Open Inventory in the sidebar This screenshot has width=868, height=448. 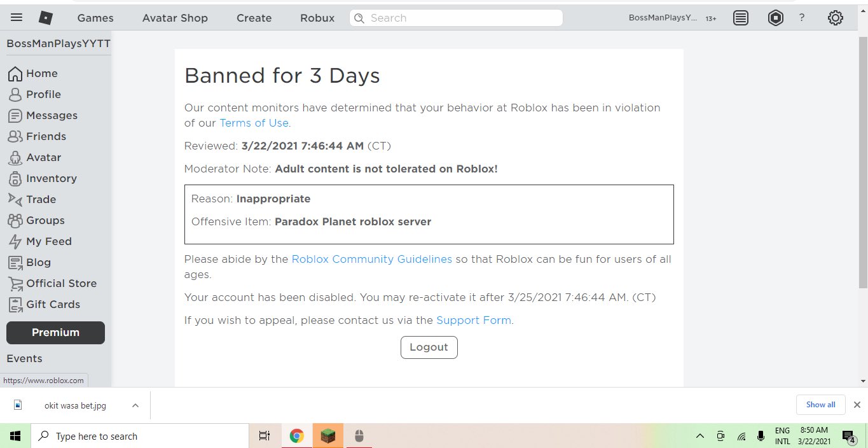click(52, 179)
